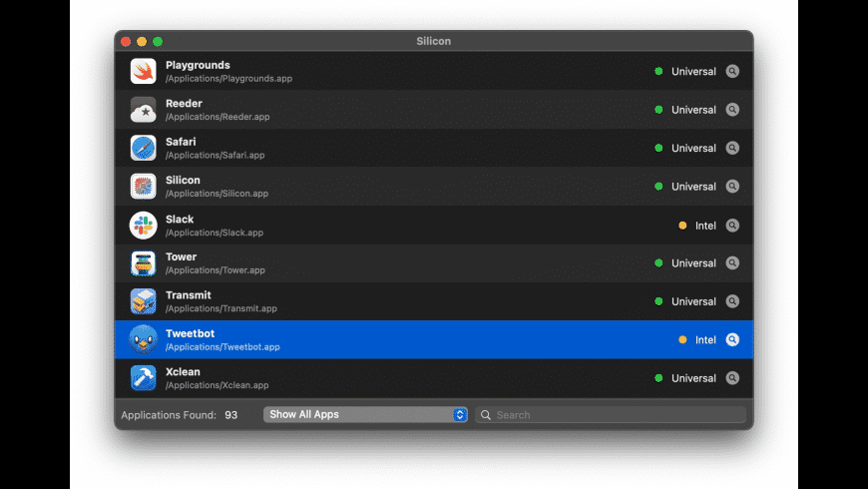The height and width of the screenshot is (489, 868).
Task: Click the Silicon window title
Action: tap(433, 41)
